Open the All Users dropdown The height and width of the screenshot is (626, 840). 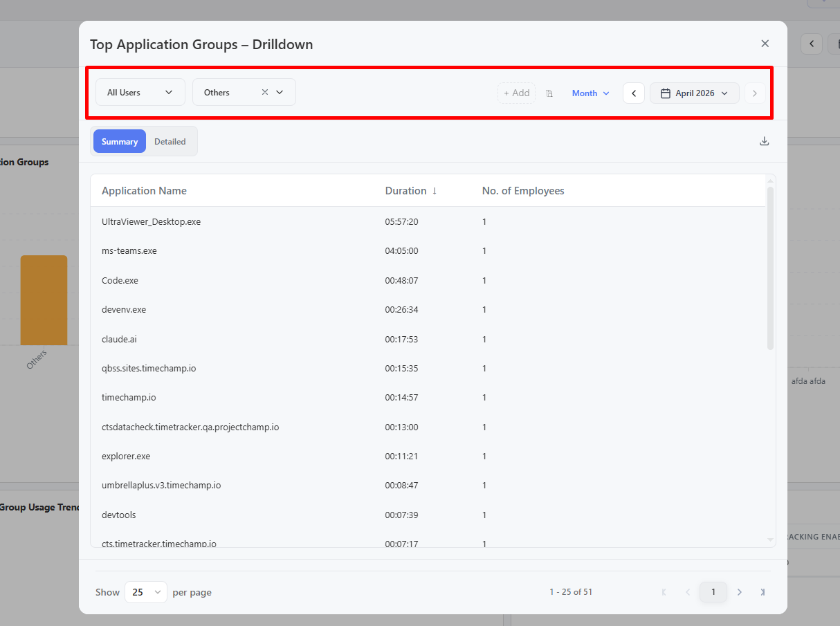(140, 92)
